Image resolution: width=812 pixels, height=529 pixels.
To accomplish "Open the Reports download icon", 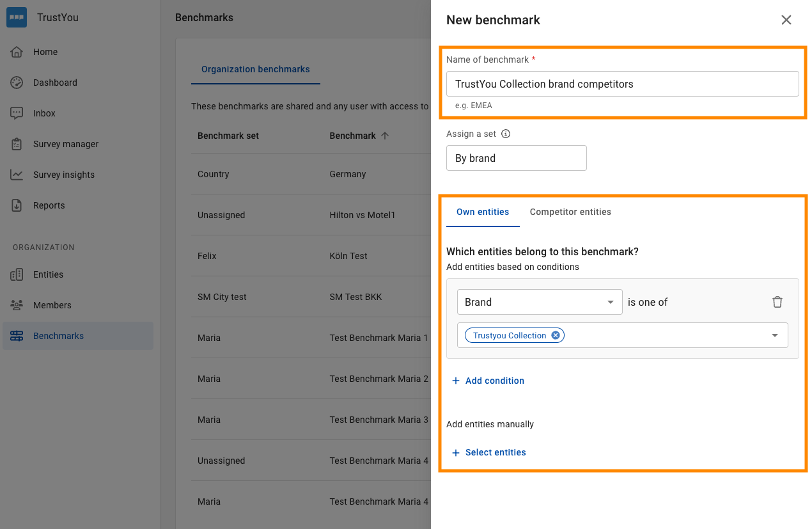I will tap(17, 205).
